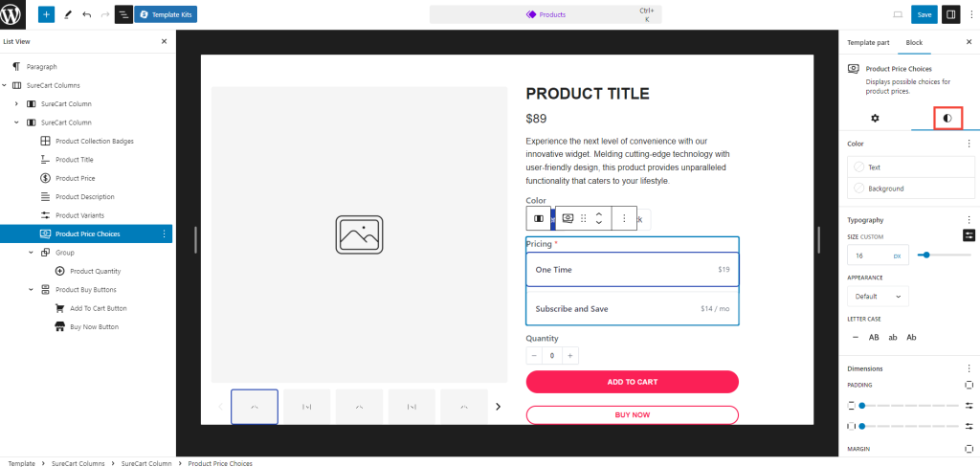Screen dimensions: 980x467
Task: Set letter case to uppercase AB
Action: click(874, 338)
